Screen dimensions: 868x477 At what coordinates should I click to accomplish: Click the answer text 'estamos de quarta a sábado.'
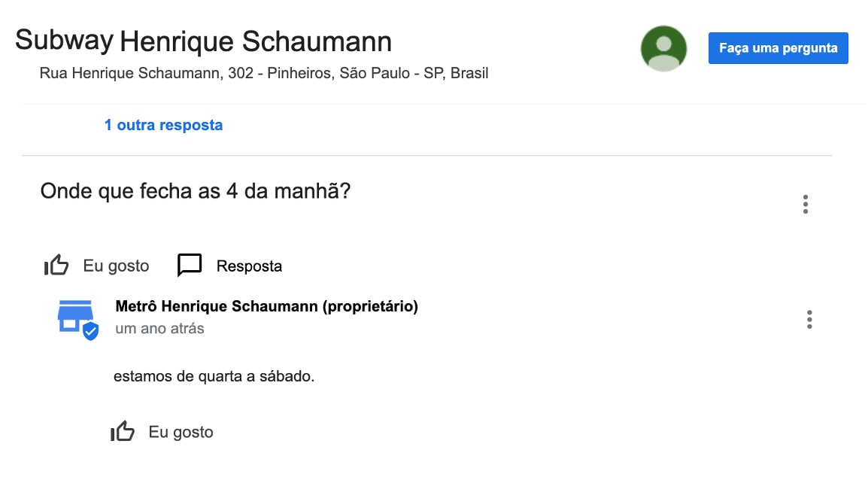pos(214,375)
